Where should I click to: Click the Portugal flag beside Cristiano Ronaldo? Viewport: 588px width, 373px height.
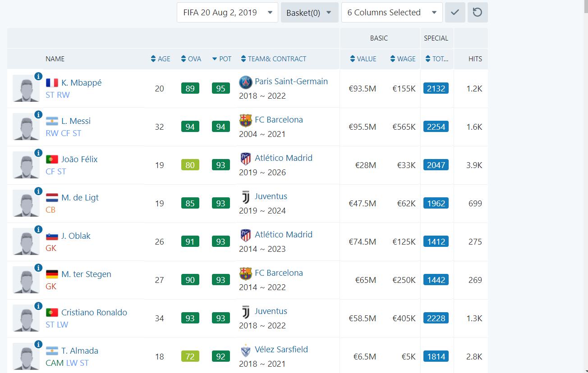point(52,313)
